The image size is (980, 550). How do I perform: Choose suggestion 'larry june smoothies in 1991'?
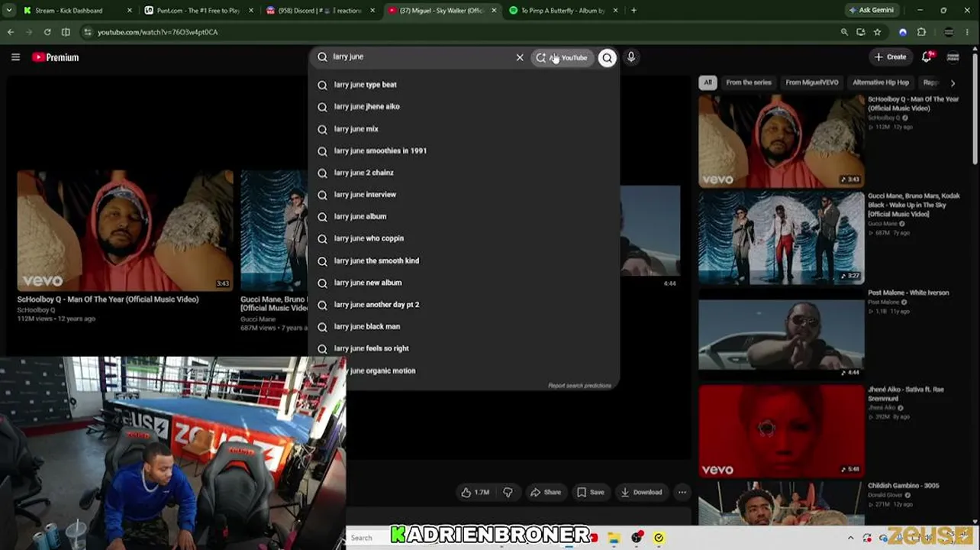click(464, 151)
